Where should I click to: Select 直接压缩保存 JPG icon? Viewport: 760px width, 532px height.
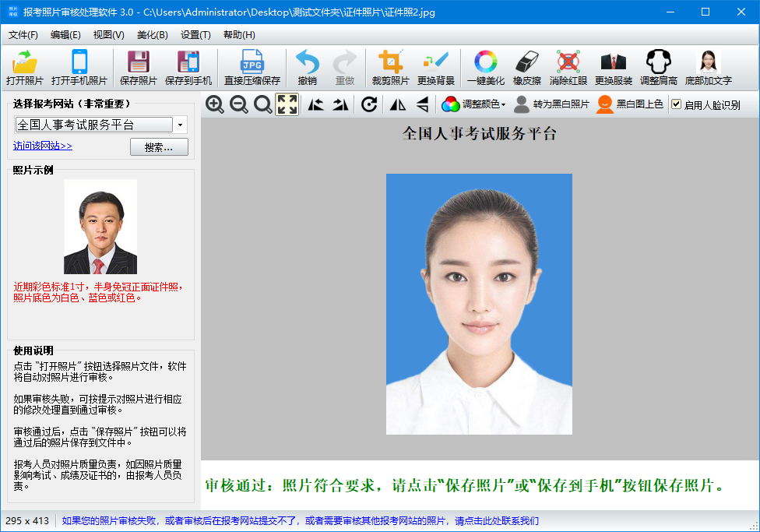[x=252, y=68]
